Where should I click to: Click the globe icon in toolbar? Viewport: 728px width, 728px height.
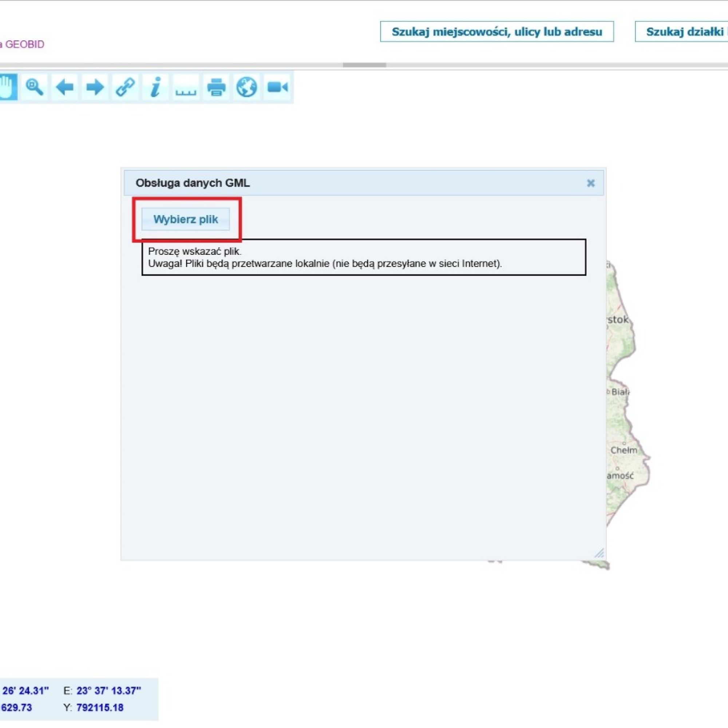tap(246, 87)
